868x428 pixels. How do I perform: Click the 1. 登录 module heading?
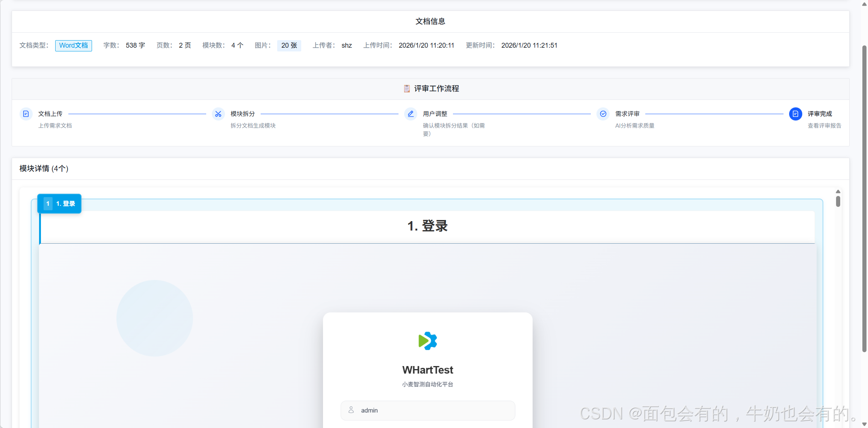click(x=427, y=226)
